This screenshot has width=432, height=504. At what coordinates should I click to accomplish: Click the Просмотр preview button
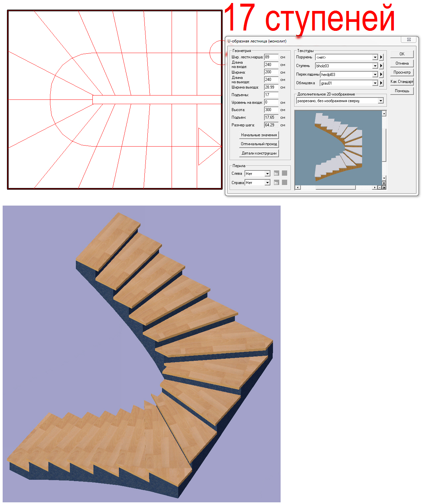402,72
